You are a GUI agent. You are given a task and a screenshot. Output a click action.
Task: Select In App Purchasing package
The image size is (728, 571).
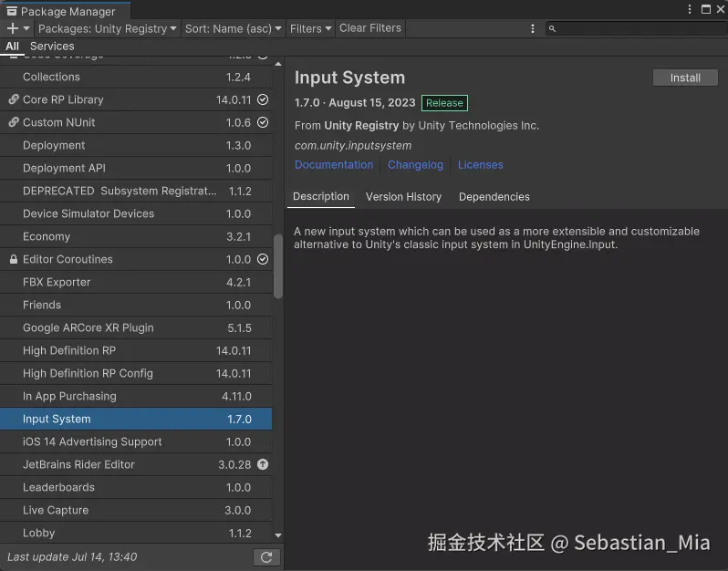[x=136, y=396]
